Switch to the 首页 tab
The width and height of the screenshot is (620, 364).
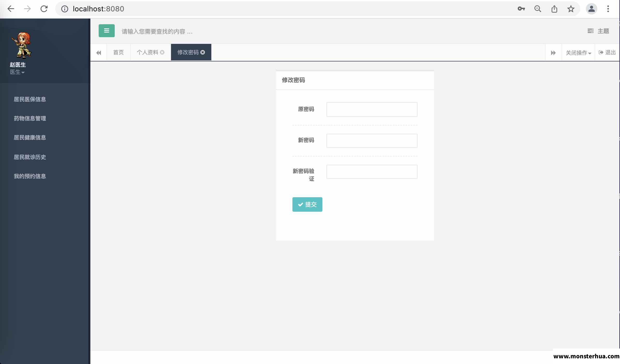point(119,52)
